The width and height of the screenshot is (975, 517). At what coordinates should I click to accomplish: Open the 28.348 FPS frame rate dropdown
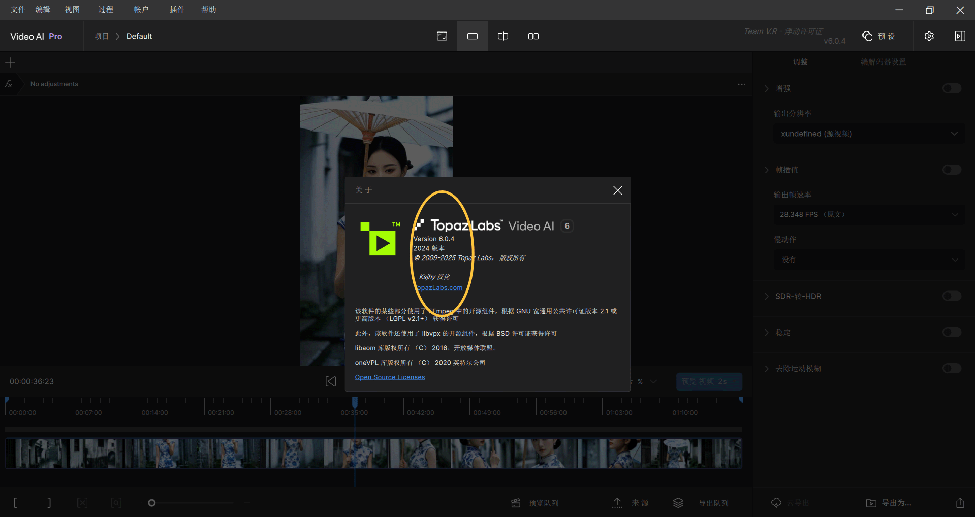click(x=869, y=214)
